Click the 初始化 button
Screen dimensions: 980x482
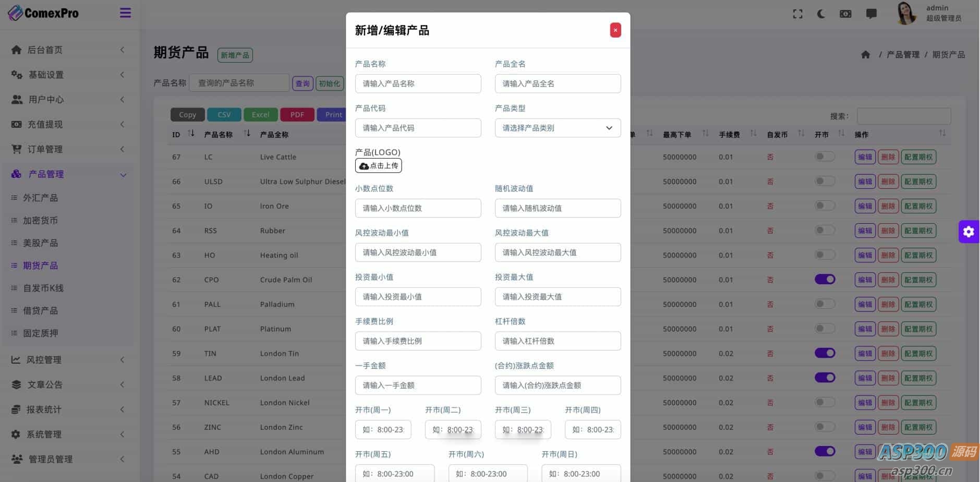tap(329, 83)
